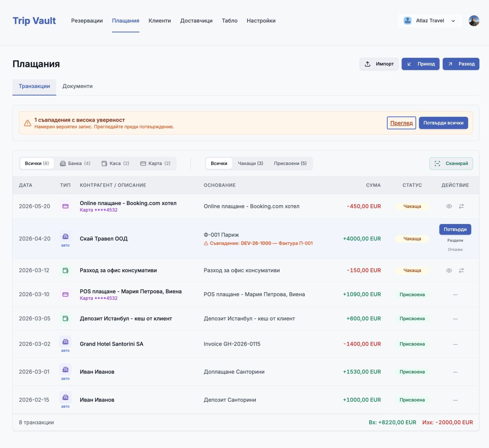Click the Вх: +8220,00 EUR total
This screenshot has height=448, width=489.
392,422
